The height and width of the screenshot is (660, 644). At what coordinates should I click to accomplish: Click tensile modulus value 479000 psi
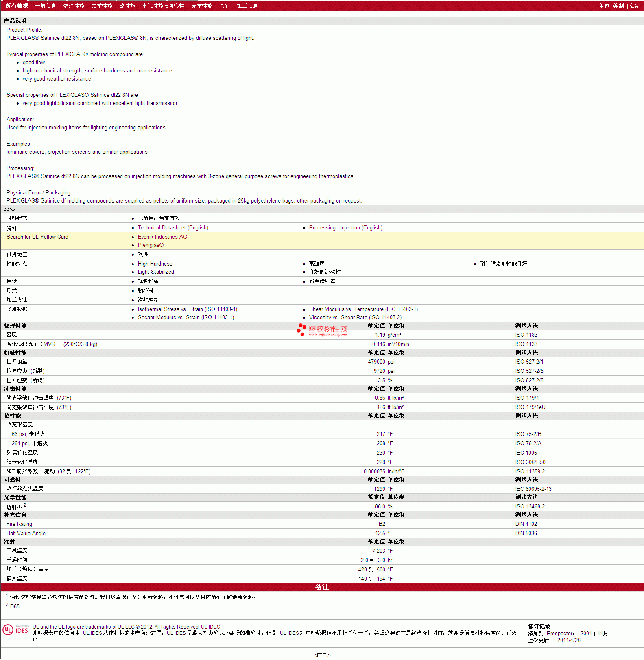381,362
